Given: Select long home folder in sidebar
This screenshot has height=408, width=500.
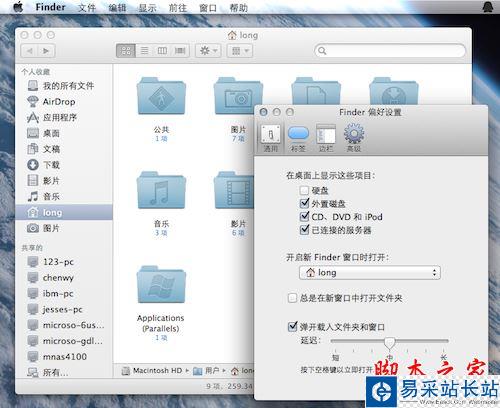Looking at the screenshot, I should (x=64, y=212).
